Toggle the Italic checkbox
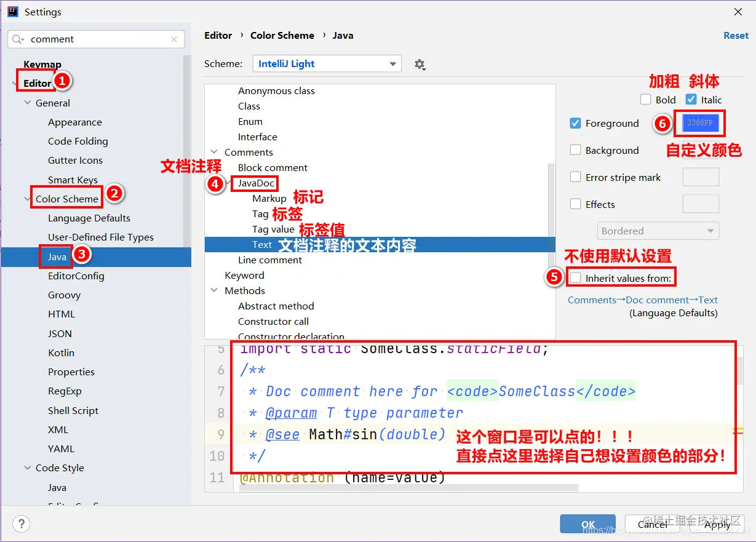Image resolution: width=756 pixels, height=542 pixels. (691, 100)
